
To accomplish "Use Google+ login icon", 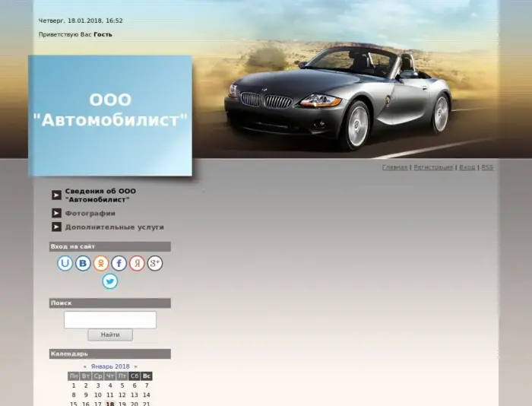I will [155, 263].
